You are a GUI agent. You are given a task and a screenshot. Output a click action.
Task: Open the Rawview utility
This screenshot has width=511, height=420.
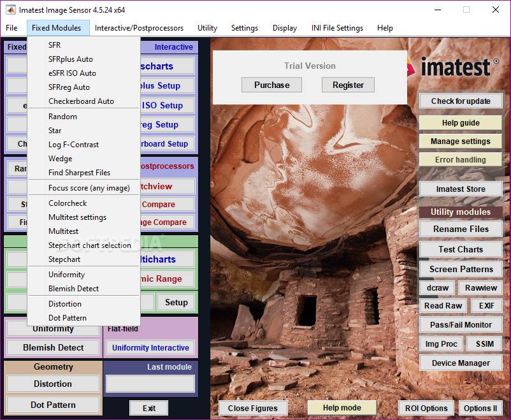[480, 288]
